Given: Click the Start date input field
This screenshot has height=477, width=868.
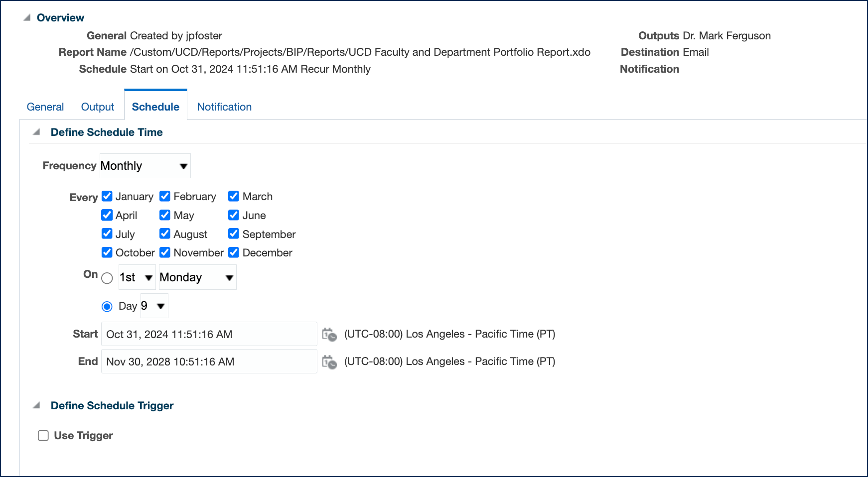Looking at the screenshot, I should coord(209,334).
